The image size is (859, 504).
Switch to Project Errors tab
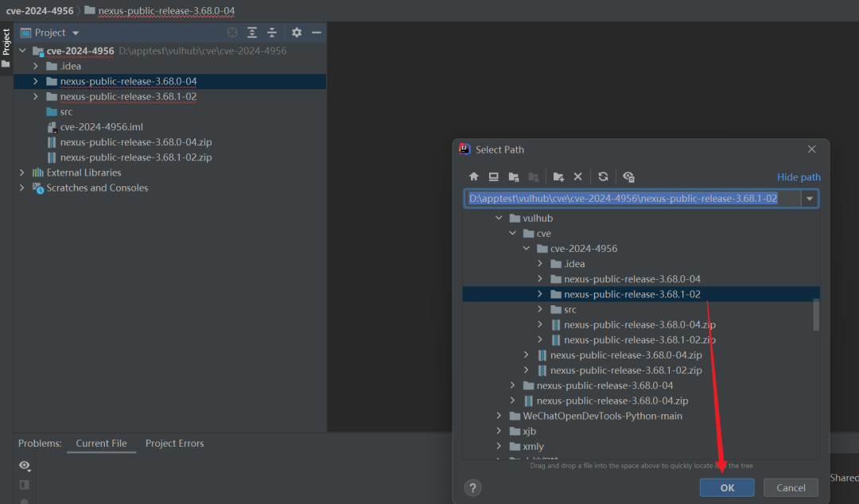pos(175,444)
